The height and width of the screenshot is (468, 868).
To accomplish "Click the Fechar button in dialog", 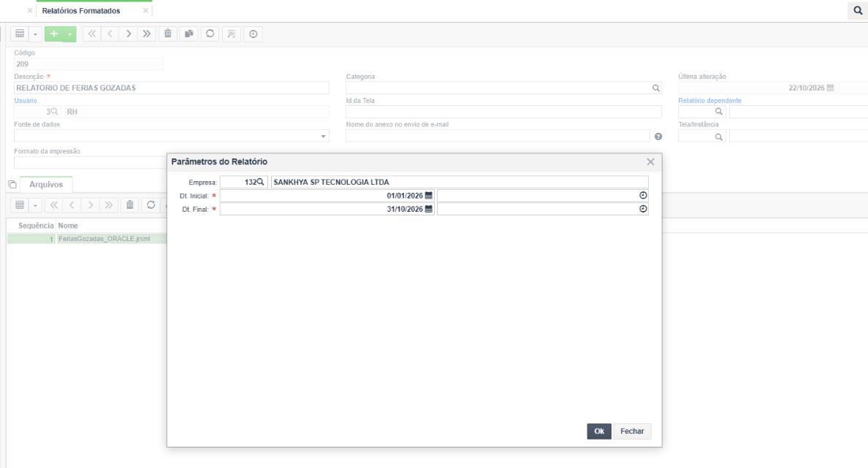I will coord(632,431).
